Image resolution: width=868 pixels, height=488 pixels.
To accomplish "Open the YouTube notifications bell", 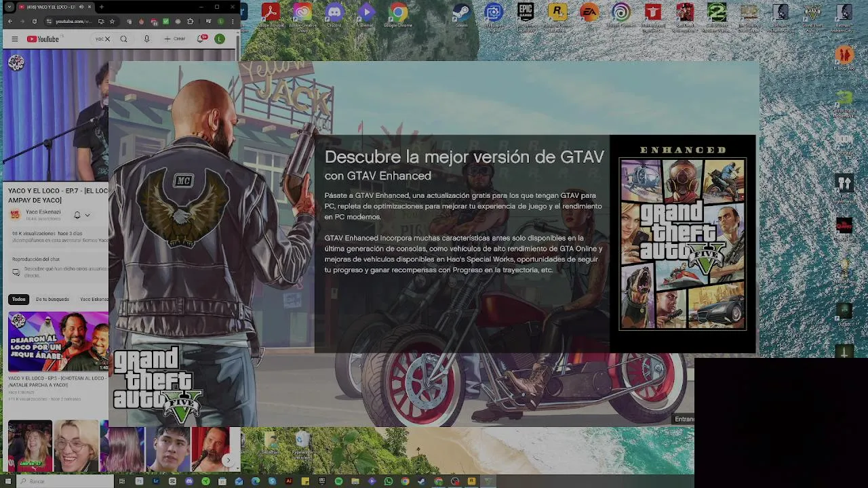I will [x=201, y=39].
